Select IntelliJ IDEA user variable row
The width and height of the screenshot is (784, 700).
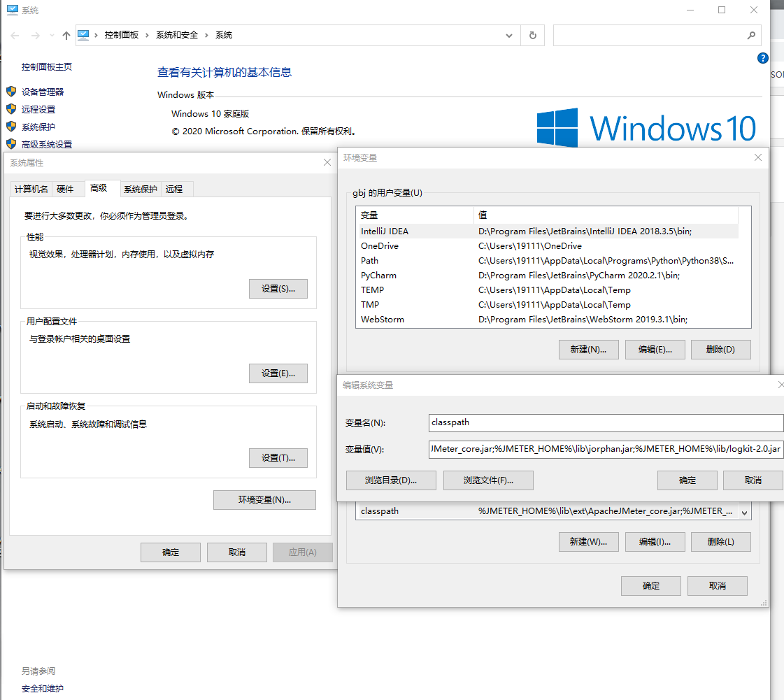[x=550, y=231]
